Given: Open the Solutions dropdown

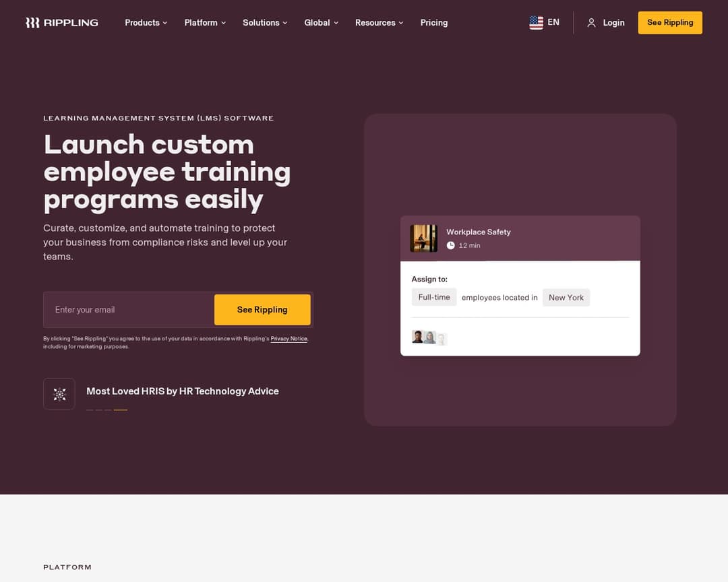Looking at the screenshot, I should (265, 23).
